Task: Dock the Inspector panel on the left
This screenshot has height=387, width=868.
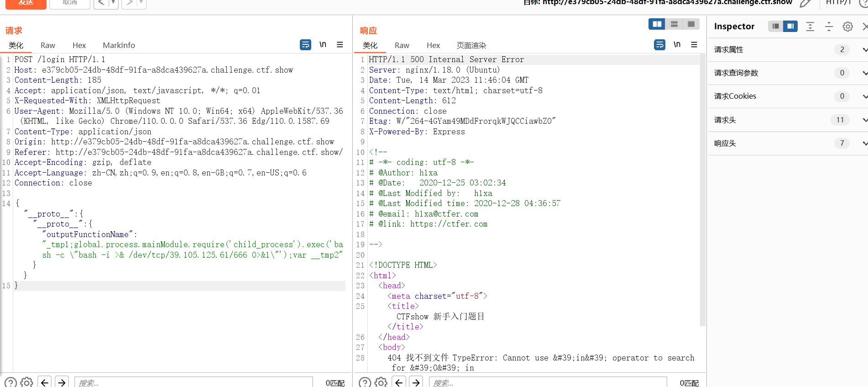Action: point(775,27)
